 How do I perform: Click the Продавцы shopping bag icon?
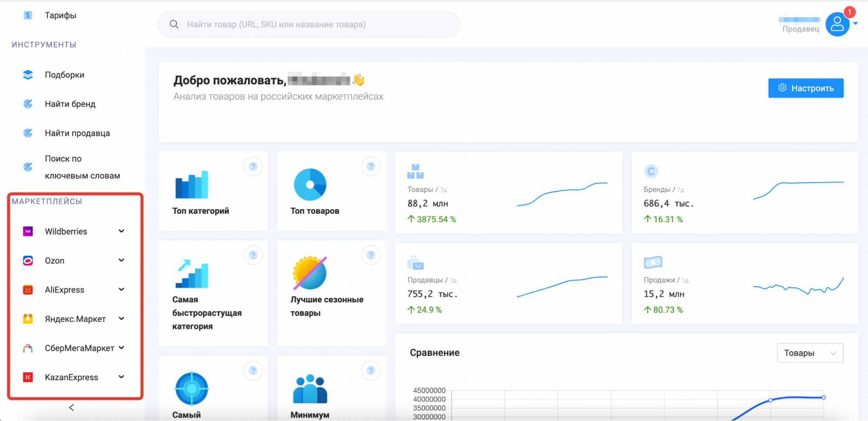coord(416,262)
